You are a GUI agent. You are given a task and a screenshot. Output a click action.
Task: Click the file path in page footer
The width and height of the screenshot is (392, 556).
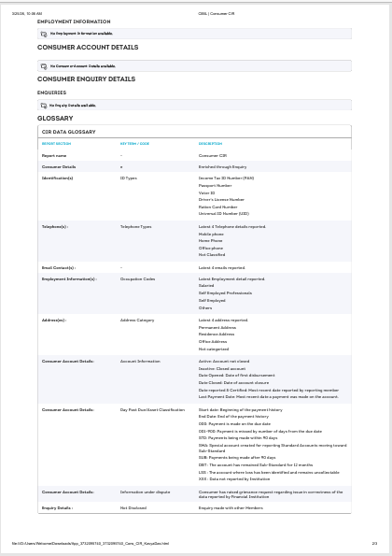pos(91,543)
